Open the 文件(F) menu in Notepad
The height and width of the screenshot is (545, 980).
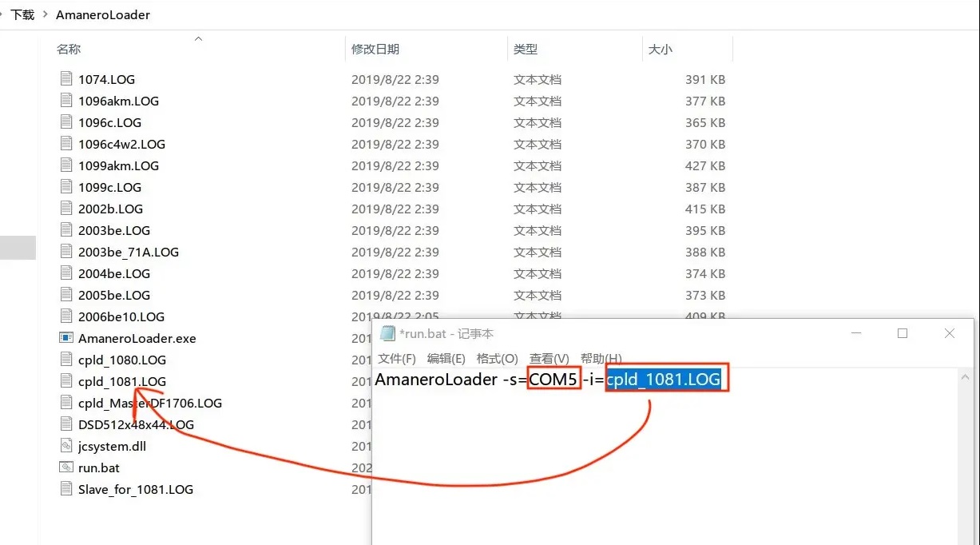click(396, 358)
